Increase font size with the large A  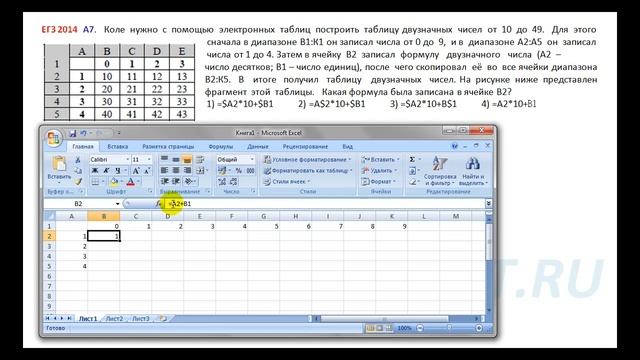pyautogui.click(x=136, y=171)
